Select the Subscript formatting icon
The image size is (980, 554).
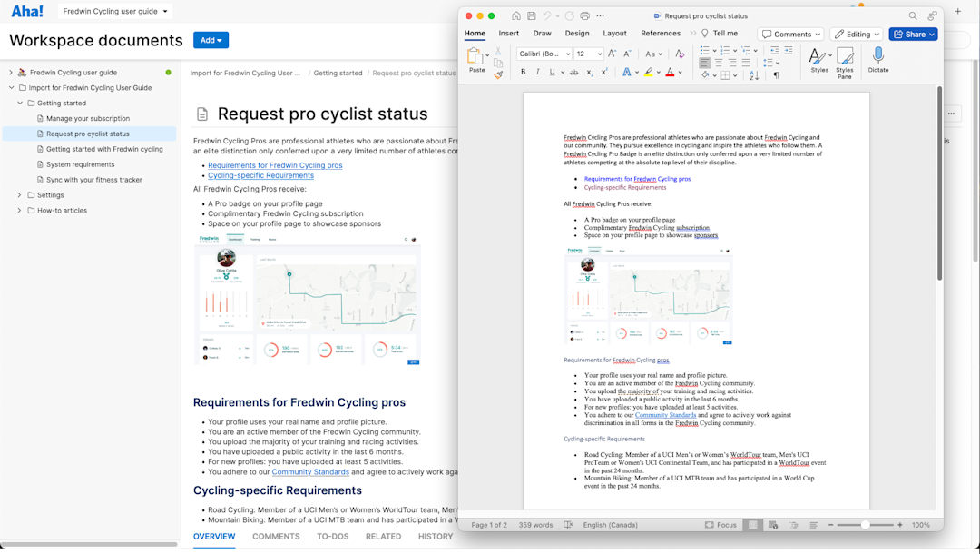coord(589,72)
